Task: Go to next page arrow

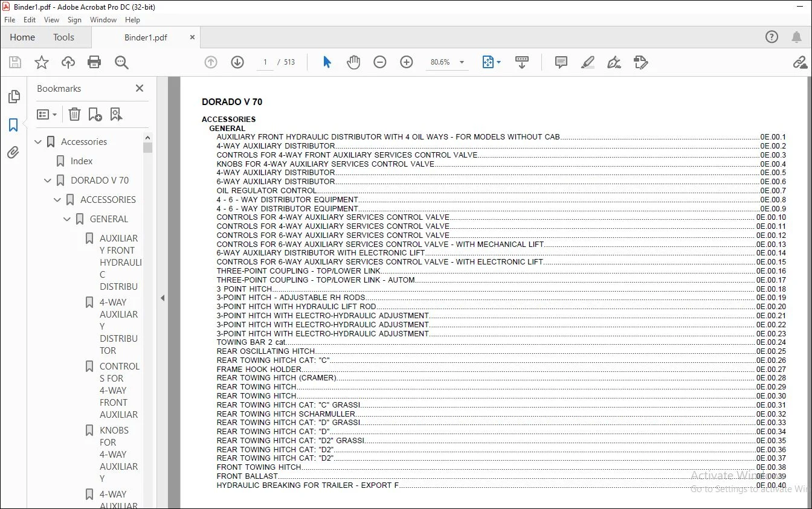Action: pos(237,62)
